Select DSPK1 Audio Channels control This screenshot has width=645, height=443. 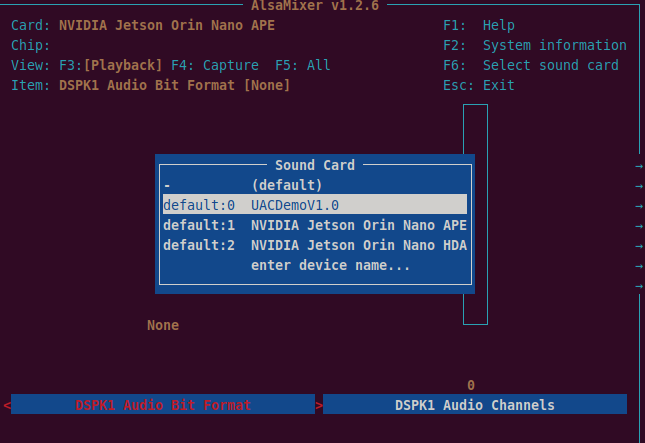[475, 405]
